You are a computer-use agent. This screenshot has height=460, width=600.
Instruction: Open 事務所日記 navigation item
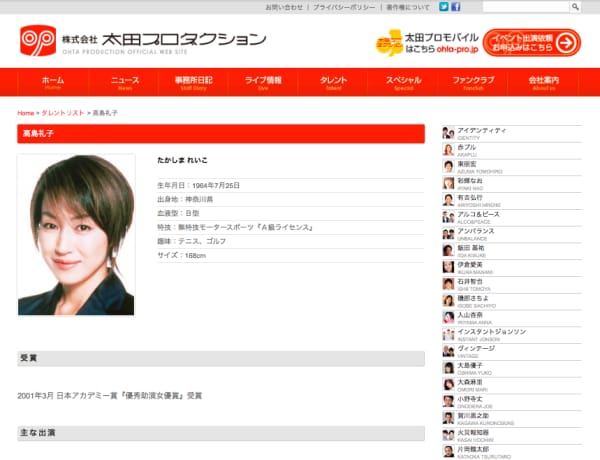coord(194,82)
